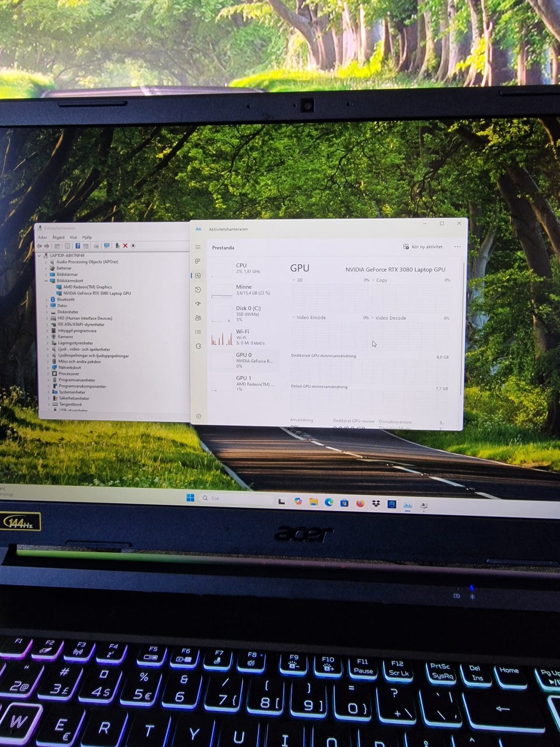Expand the Processorer category
This screenshot has width=560, height=747.
click(x=47, y=373)
